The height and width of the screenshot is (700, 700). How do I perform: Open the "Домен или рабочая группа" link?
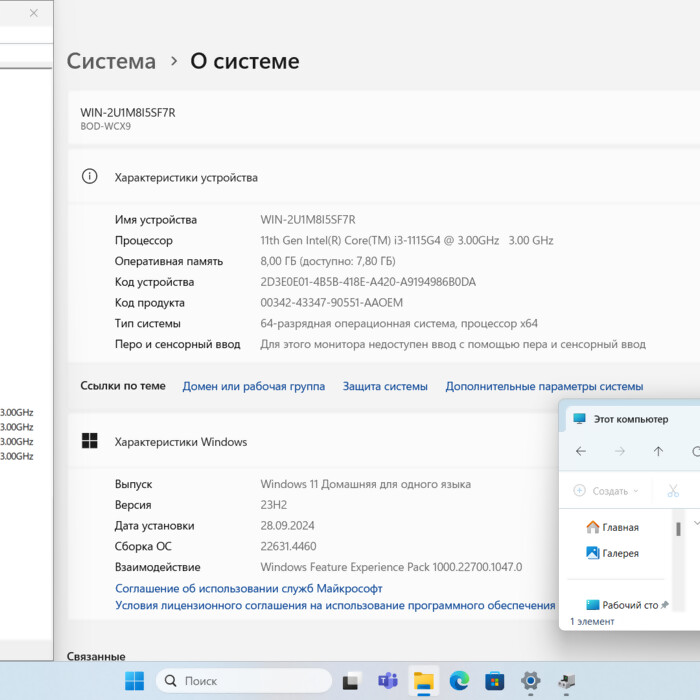[254, 386]
